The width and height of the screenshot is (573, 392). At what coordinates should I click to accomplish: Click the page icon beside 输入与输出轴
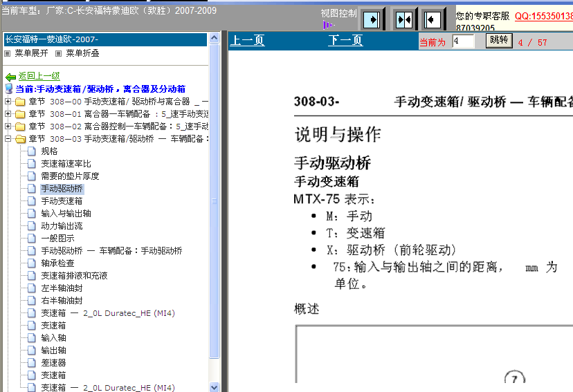32,213
